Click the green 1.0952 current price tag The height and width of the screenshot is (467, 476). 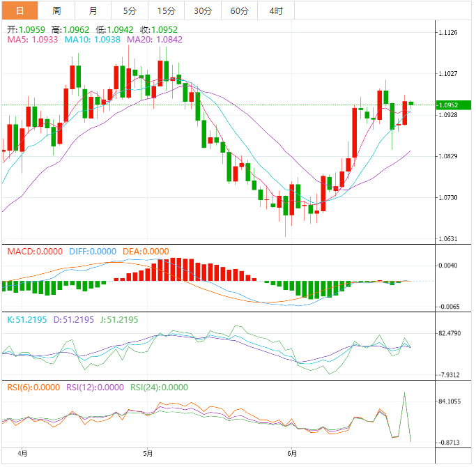pos(452,105)
